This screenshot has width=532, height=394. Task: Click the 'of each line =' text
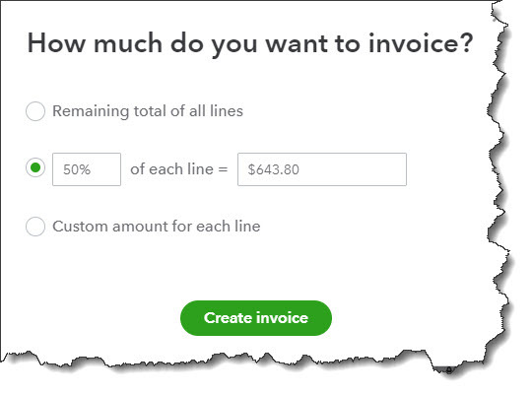pos(178,169)
